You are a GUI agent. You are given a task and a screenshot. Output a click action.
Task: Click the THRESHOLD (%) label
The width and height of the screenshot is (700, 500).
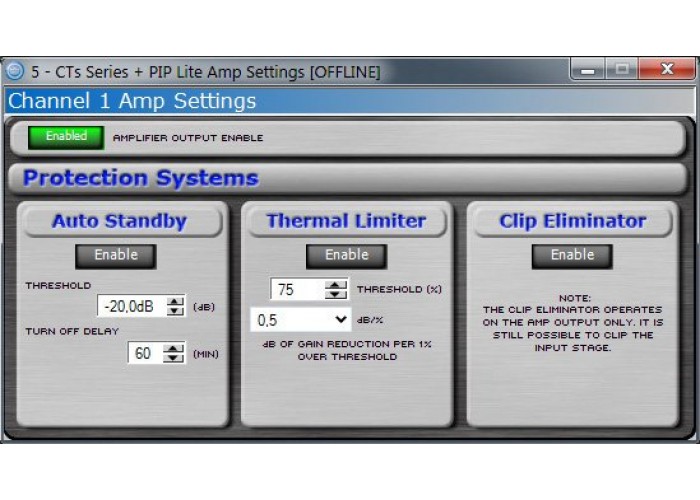[399, 289]
